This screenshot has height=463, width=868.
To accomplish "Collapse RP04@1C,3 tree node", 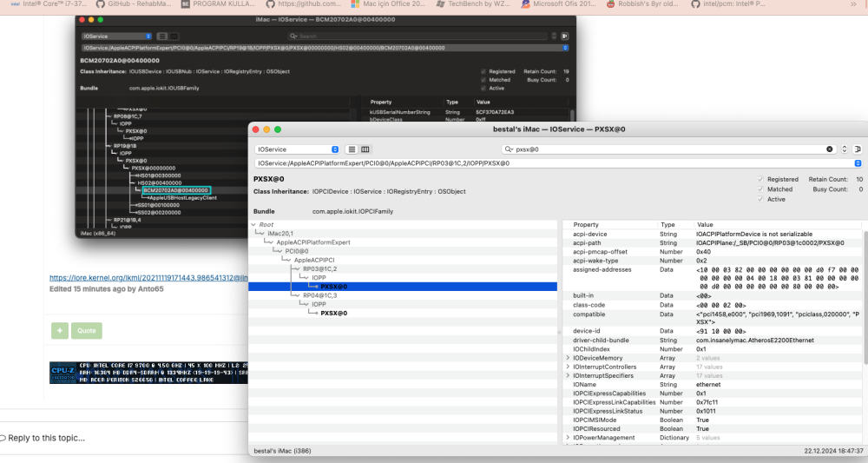I will click(297, 295).
